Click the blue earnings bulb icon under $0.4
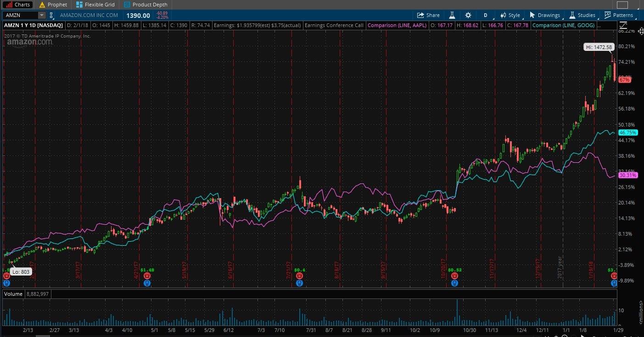 [299, 283]
